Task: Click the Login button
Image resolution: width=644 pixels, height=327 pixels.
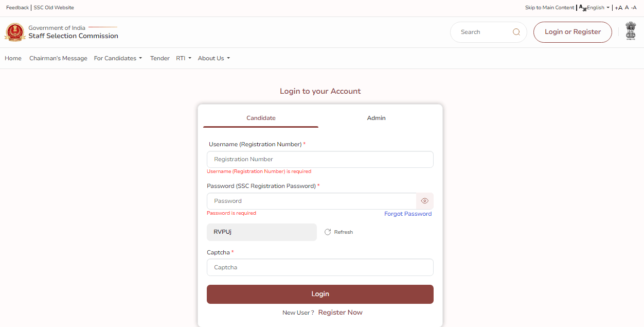Action: pyautogui.click(x=320, y=294)
